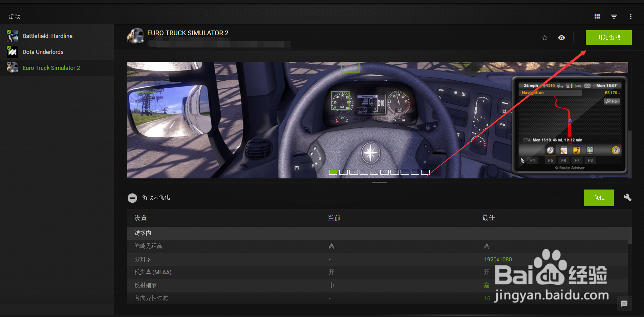
Task: Click the EURO TRUCK SIMULATOR 2 title
Action: 188,33
